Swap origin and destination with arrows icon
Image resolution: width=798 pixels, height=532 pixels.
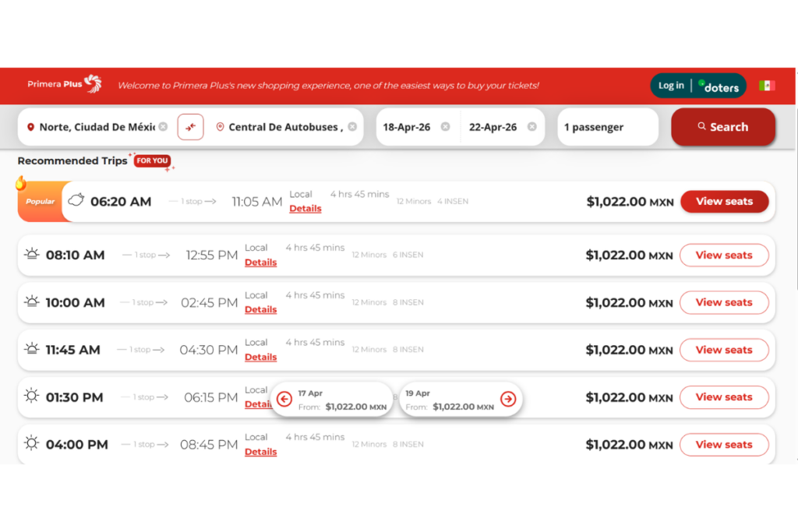coord(190,127)
